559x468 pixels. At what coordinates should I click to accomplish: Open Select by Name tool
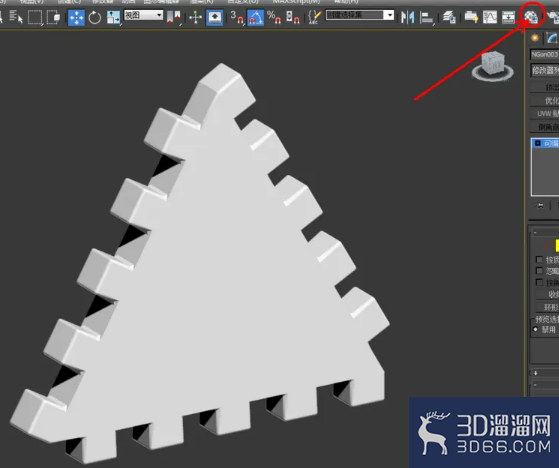(16, 17)
